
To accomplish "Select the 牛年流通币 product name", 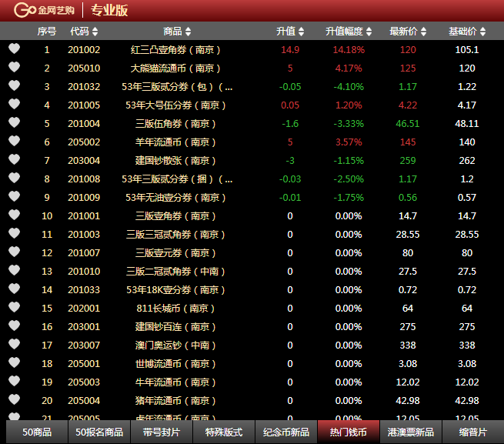I will (176, 382).
